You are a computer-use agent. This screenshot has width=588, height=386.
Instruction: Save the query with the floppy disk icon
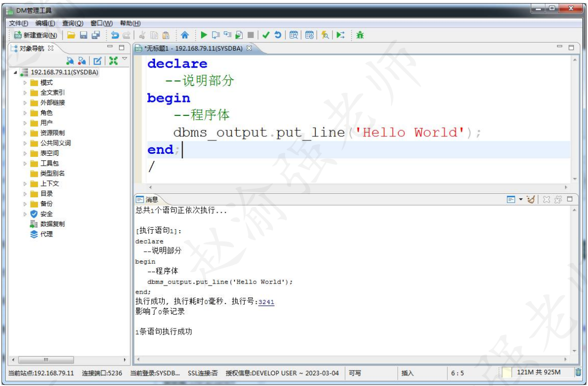(x=84, y=35)
